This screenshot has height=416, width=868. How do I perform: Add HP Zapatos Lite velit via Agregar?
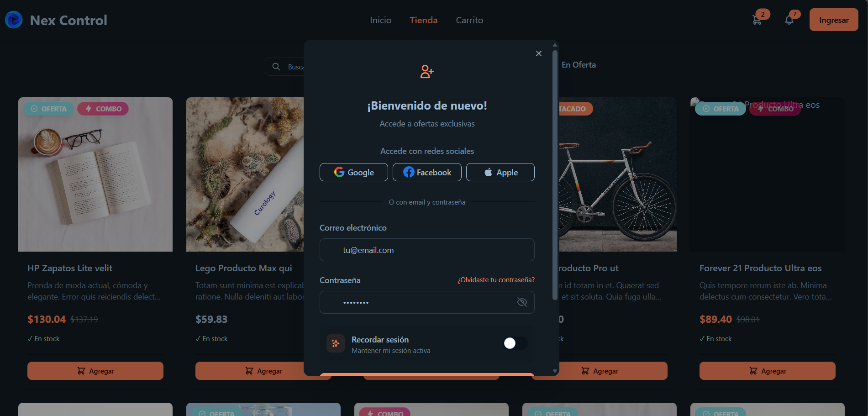pos(95,371)
